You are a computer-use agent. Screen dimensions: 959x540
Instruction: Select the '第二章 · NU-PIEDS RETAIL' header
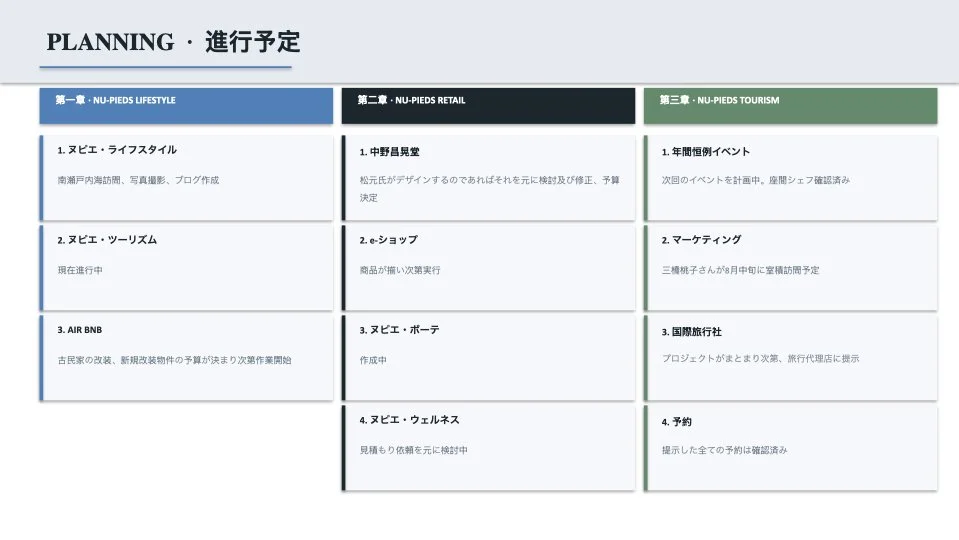(x=488, y=106)
